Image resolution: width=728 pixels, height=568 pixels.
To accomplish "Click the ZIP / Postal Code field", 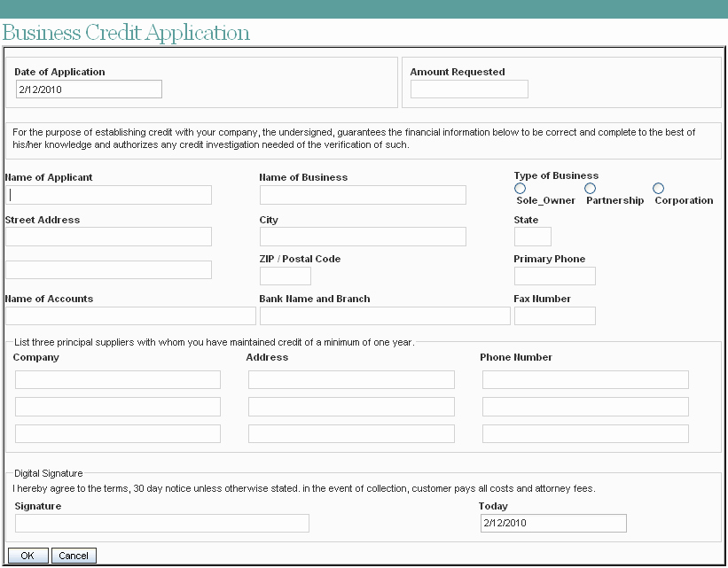I will point(285,276).
